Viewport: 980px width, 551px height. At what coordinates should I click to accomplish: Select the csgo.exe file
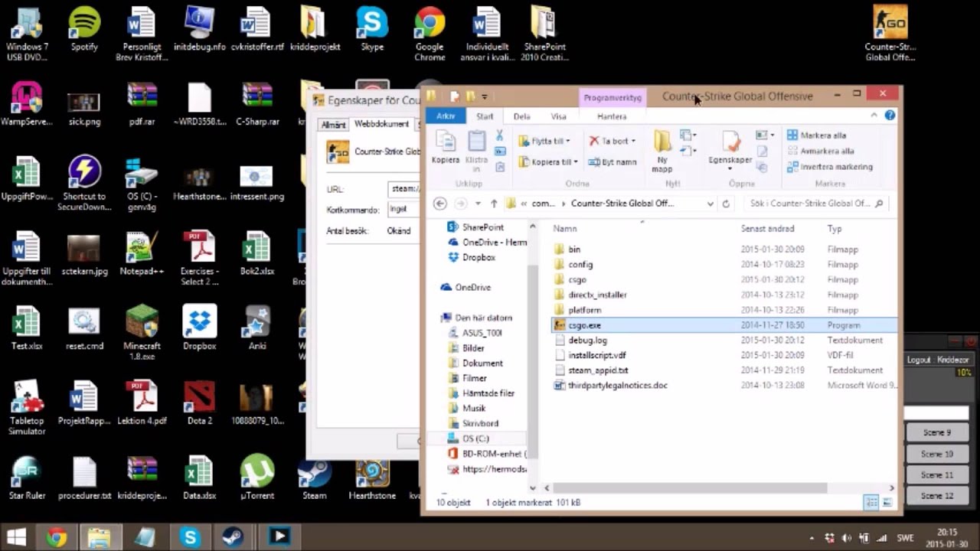724,325
